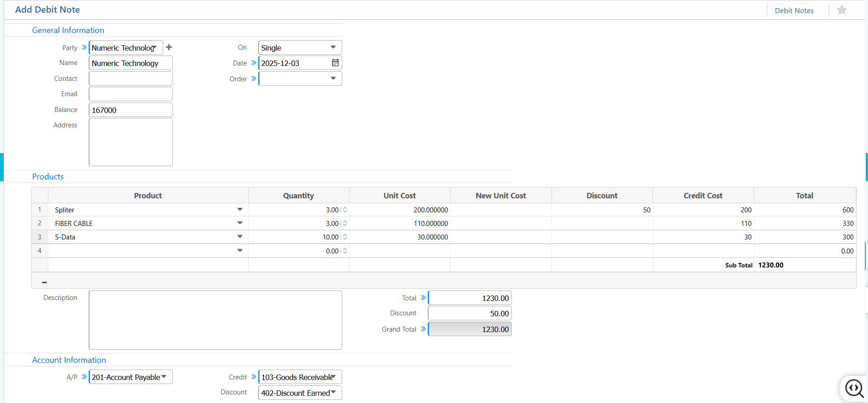Select the empty product dropdown in row 4
Image resolution: width=868 pixels, height=403 pixels.
240,251
